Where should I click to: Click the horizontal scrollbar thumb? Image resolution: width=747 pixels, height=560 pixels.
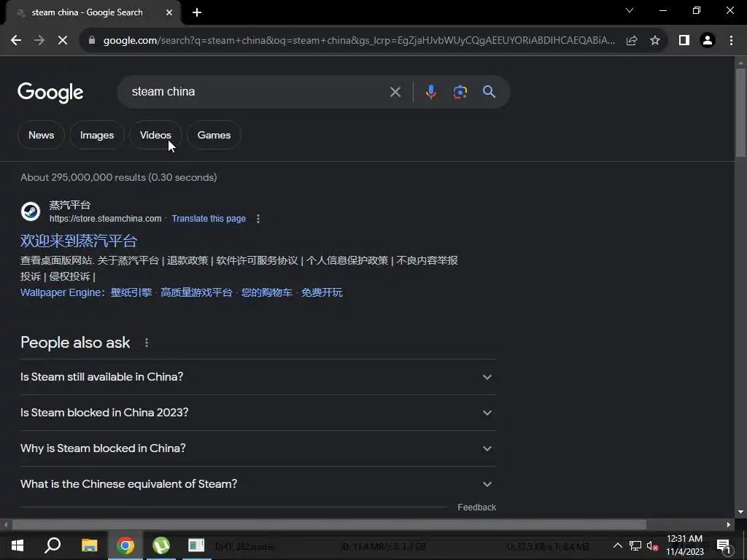[329, 525]
